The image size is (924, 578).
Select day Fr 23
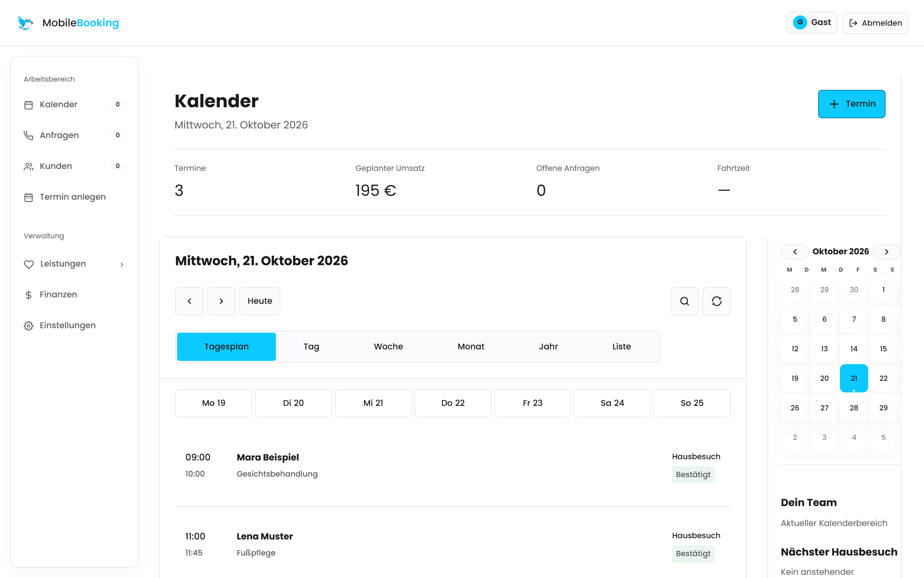click(x=533, y=403)
